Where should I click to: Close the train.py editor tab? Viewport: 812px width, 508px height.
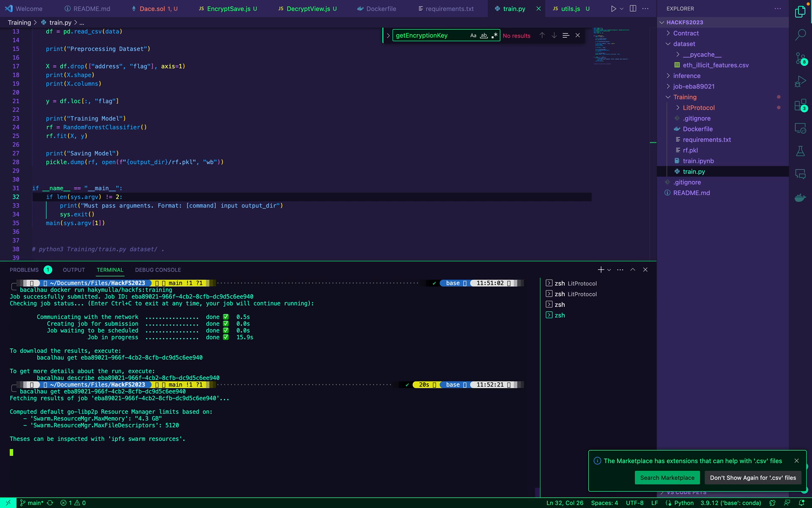(538, 8)
